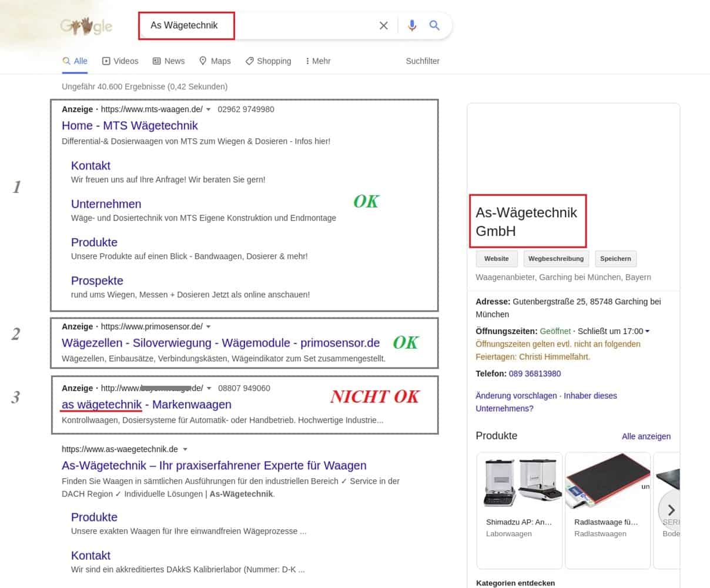
Task: Open MTS Produkte sitelink
Action: pos(94,242)
